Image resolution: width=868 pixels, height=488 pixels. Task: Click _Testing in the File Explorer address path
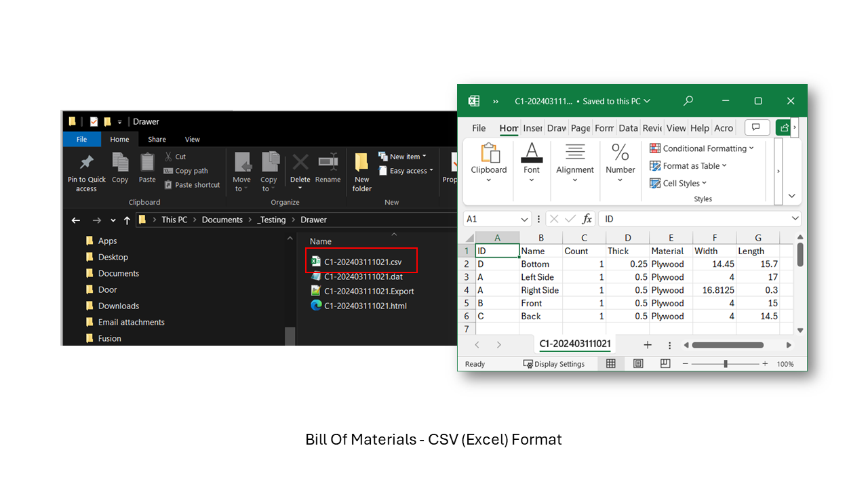pos(271,220)
